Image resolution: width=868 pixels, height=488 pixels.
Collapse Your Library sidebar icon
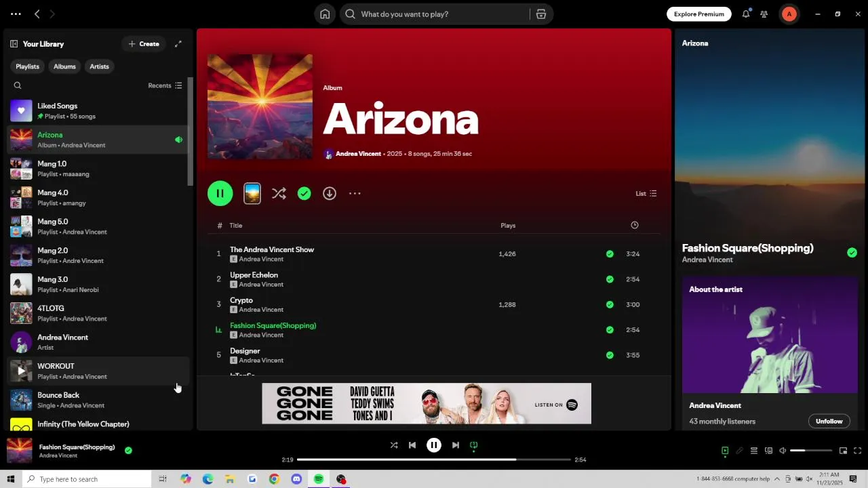click(x=14, y=44)
